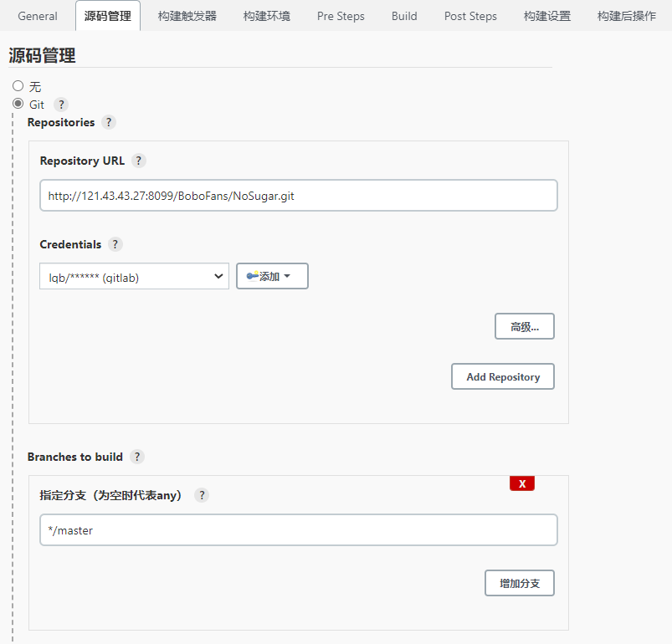Focus the Repository URL input field
Image resolution: width=672 pixels, height=644 pixels.
[x=299, y=195]
